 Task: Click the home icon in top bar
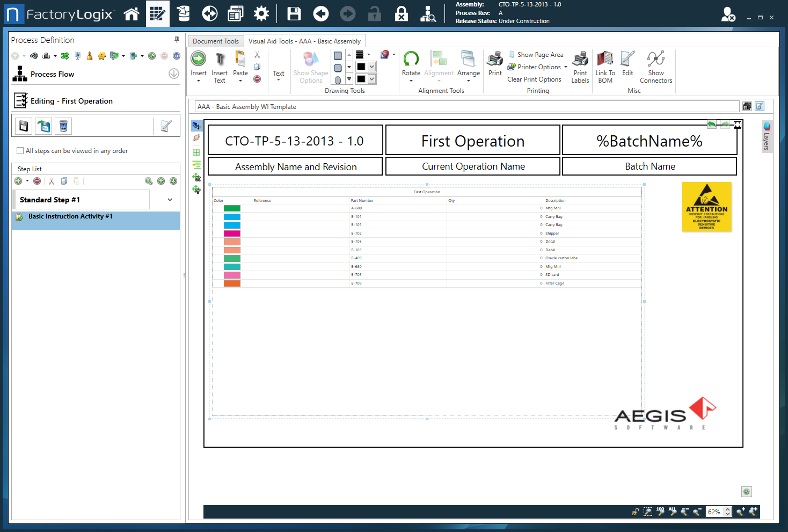[132, 14]
